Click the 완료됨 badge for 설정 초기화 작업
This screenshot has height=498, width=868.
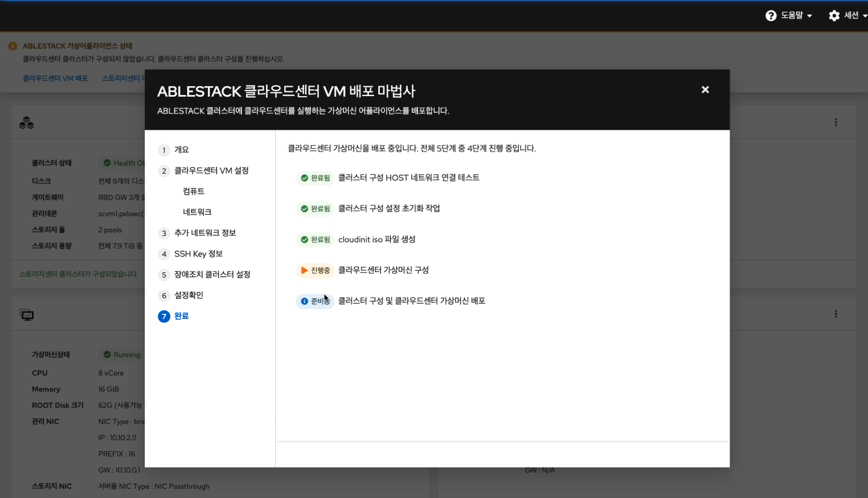(x=315, y=208)
